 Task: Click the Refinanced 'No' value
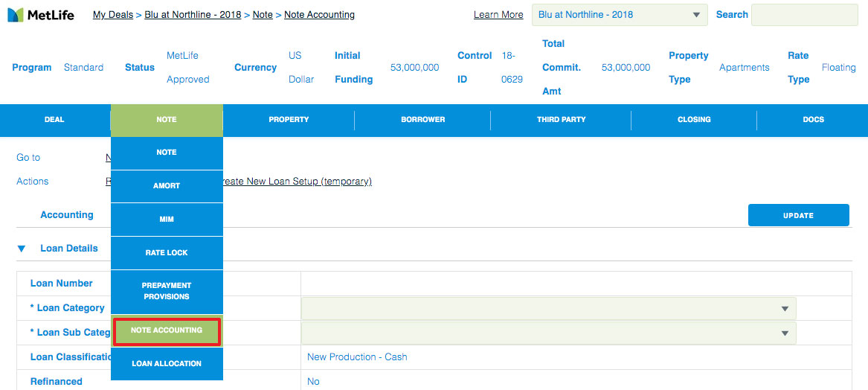313,382
